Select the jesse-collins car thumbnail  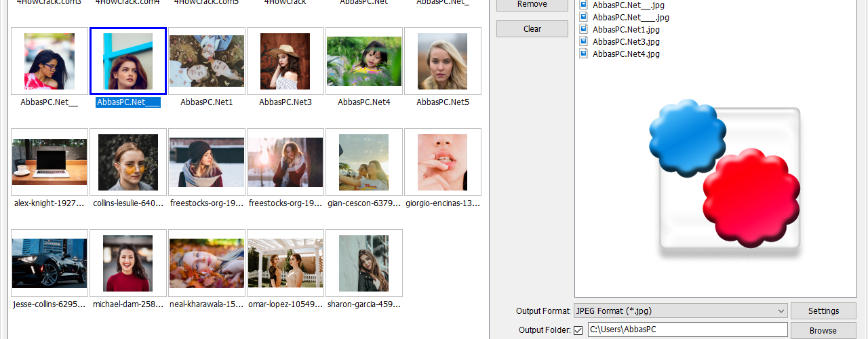(50, 263)
